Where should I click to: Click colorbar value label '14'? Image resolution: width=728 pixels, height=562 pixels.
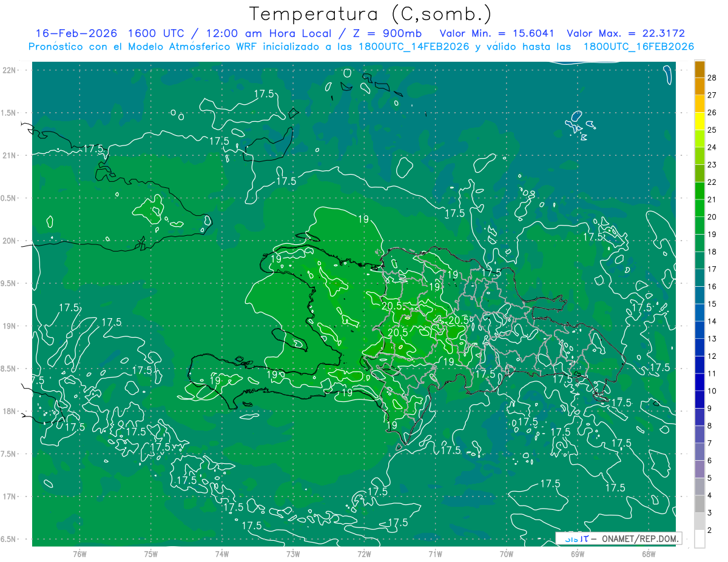pos(712,321)
